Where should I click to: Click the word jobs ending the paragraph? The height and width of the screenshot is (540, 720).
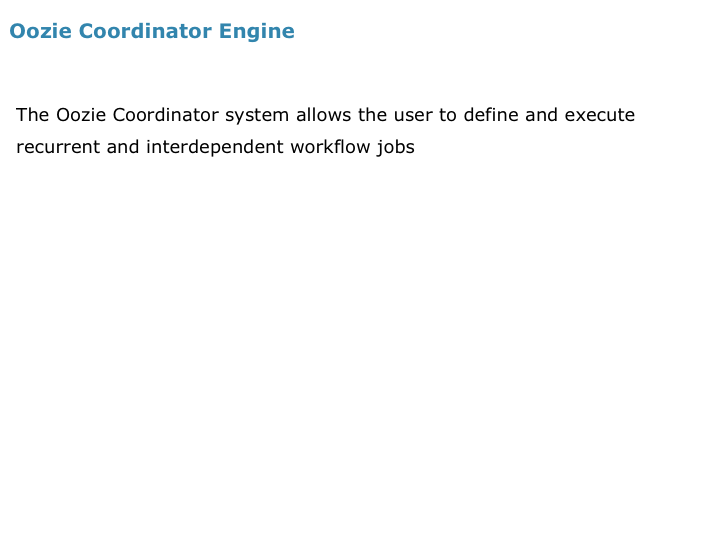click(x=396, y=148)
